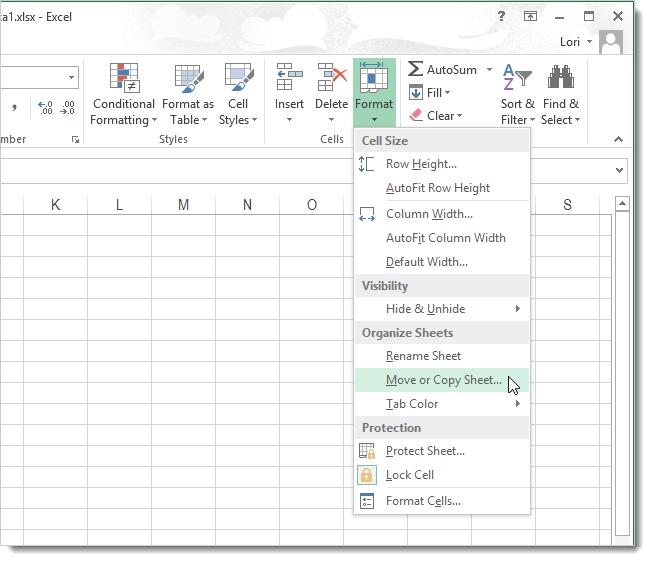The width and height of the screenshot is (650, 561).
Task: Click the vertical scrollbar track
Action: (622, 373)
